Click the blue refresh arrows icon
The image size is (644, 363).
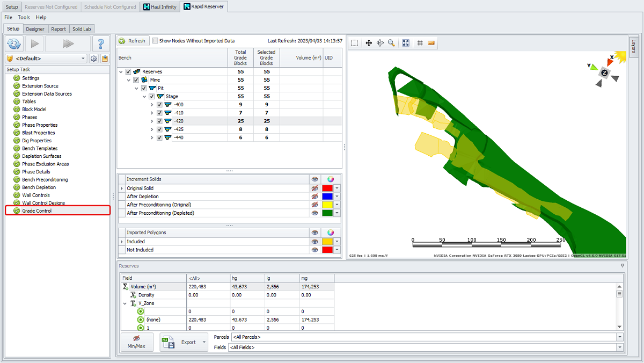point(14,43)
